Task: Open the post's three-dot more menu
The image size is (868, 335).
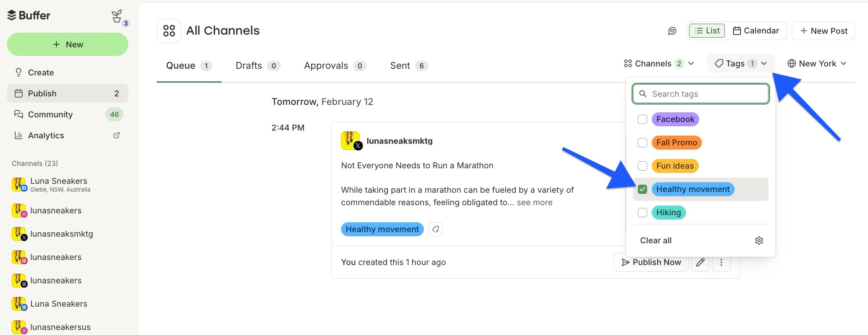Action: pyautogui.click(x=721, y=262)
